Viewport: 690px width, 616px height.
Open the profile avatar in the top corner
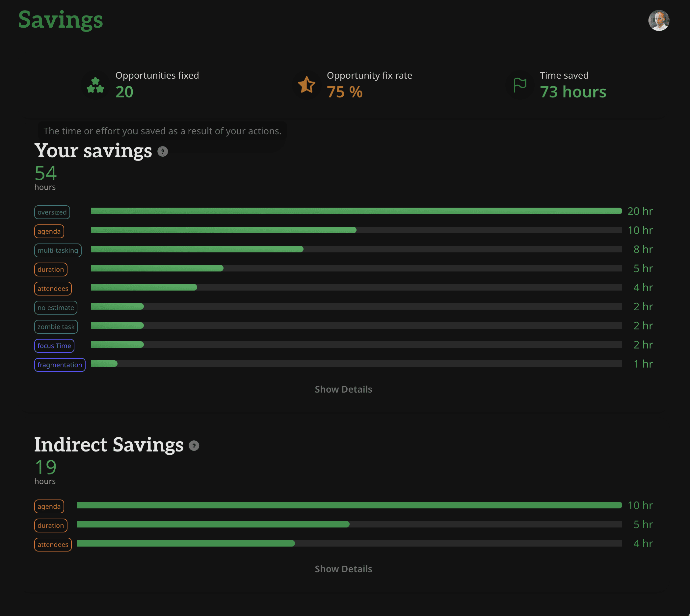(x=658, y=20)
